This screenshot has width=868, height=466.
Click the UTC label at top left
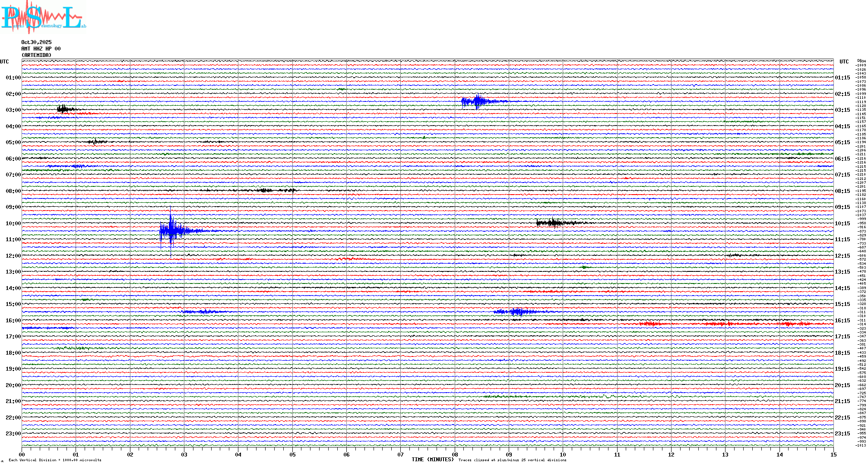click(x=4, y=62)
